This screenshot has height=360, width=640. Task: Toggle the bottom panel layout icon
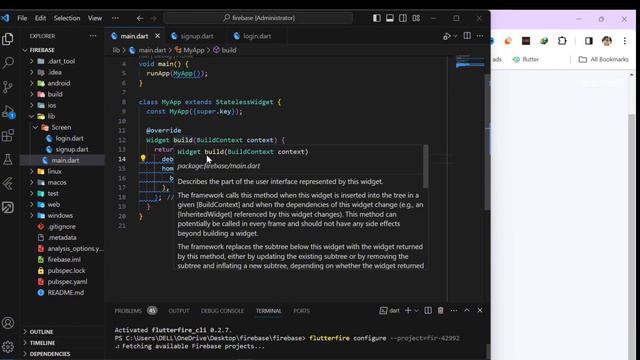(x=390, y=18)
